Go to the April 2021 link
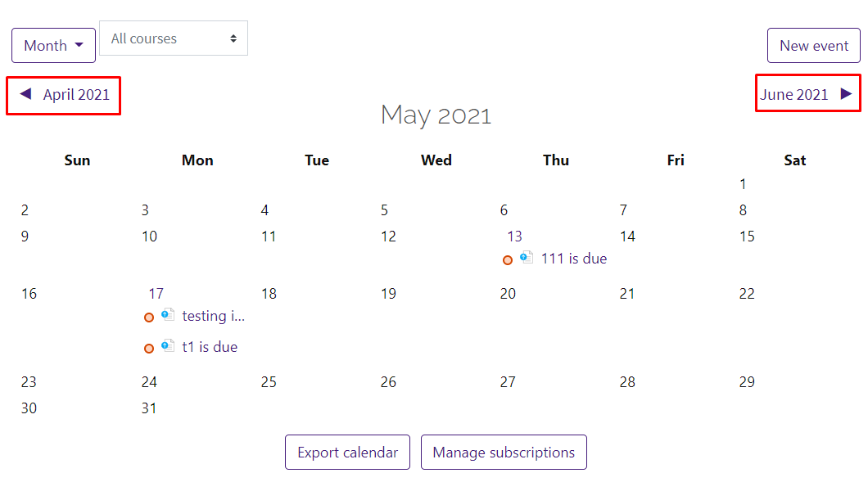The image size is (868, 482). 76,94
